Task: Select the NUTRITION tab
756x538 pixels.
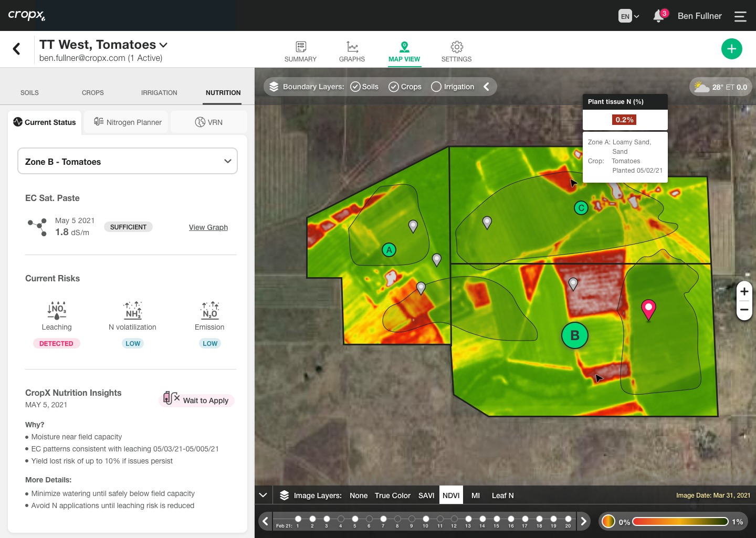Action: point(223,92)
